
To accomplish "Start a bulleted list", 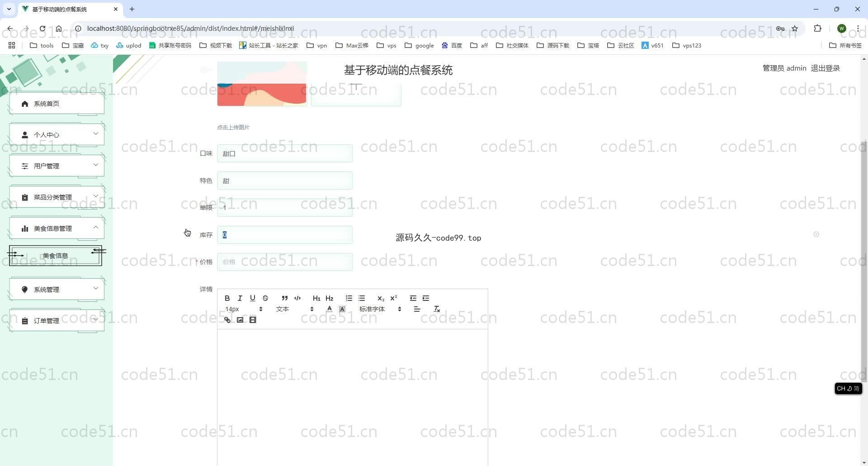I will click(362, 298).
